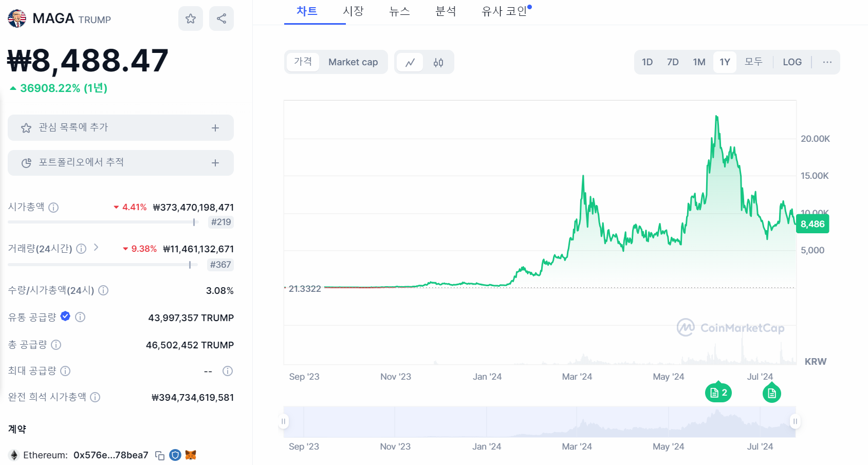
Task: Open the 시장 tab
Action: pos(353,11)
